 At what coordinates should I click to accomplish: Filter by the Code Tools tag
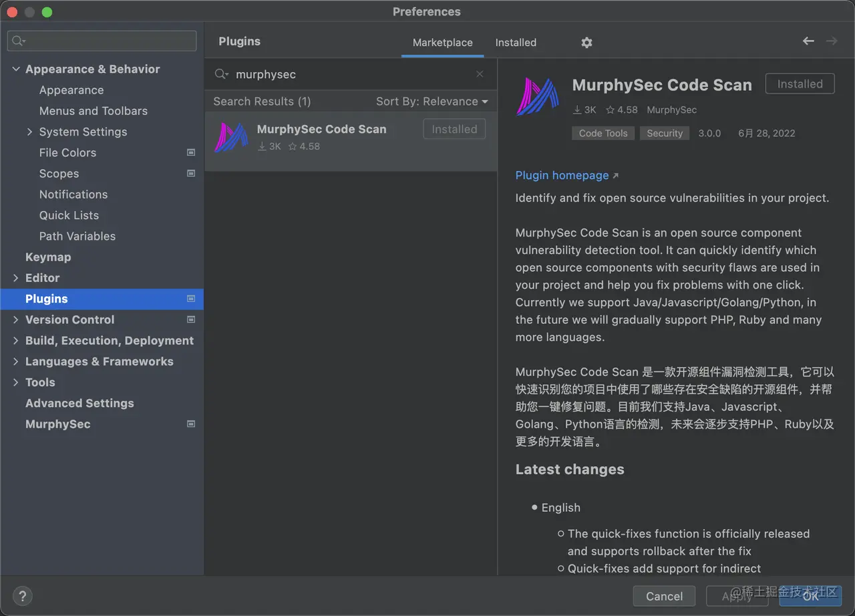coord(603,134)
